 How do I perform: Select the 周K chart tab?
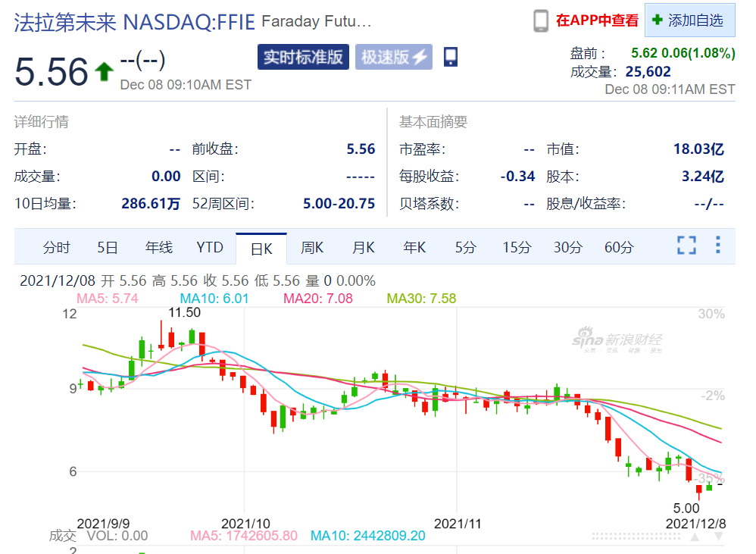tap(312, 247)
